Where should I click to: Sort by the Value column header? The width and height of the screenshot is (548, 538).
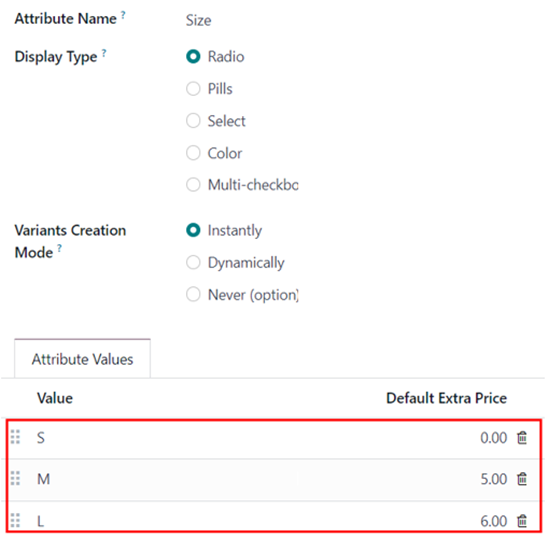pyautogui.click(x=55, y=398)
